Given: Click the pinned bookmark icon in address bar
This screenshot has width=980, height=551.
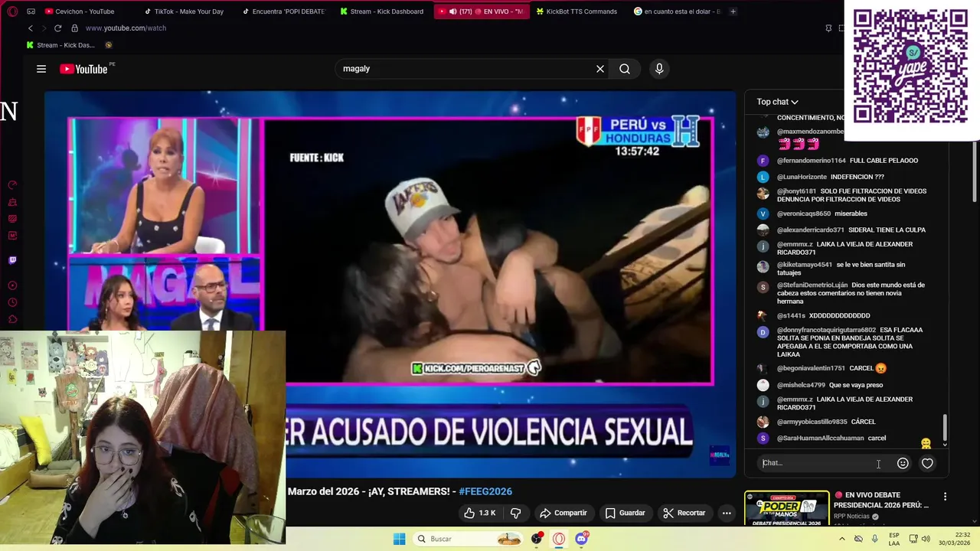Looking at the screenshot, I should 828,28.
